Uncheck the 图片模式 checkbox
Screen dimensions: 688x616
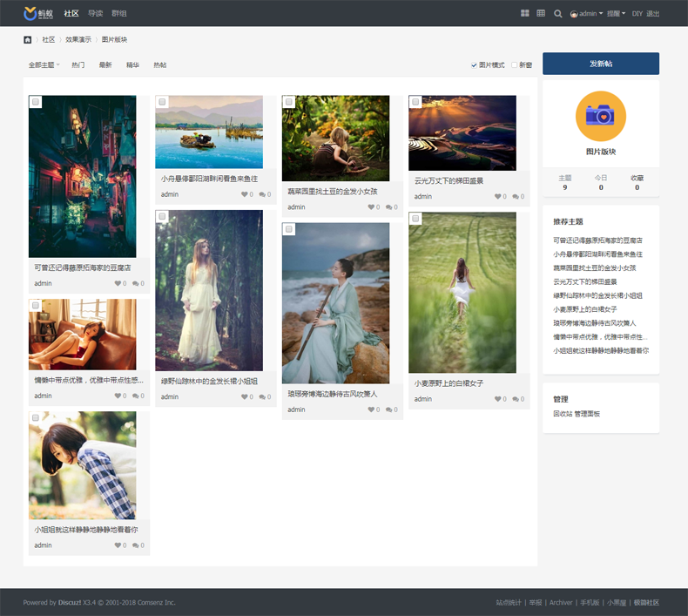click(475, 65)
